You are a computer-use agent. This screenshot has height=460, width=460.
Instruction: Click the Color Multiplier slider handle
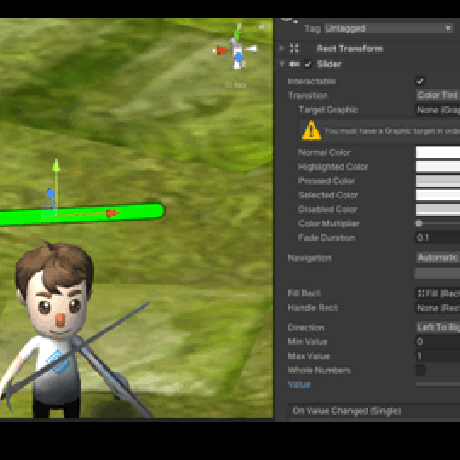[419, 223]
